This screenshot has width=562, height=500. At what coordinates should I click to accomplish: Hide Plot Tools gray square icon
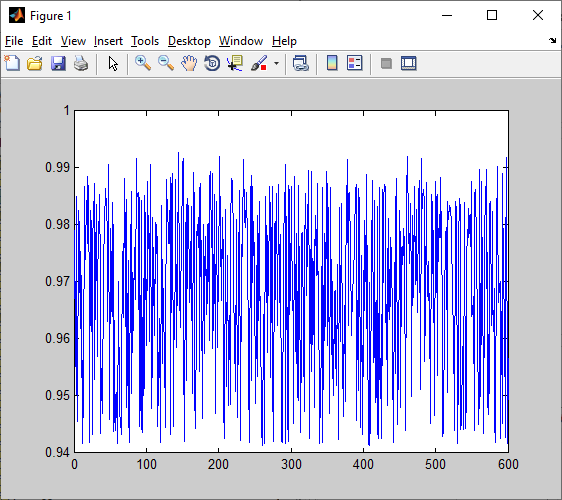tap(386, 63)
